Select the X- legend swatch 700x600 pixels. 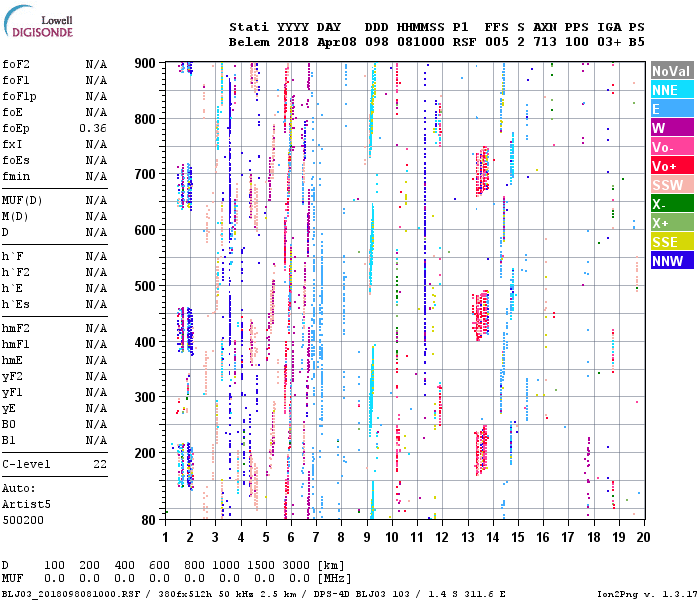point(672,204)
